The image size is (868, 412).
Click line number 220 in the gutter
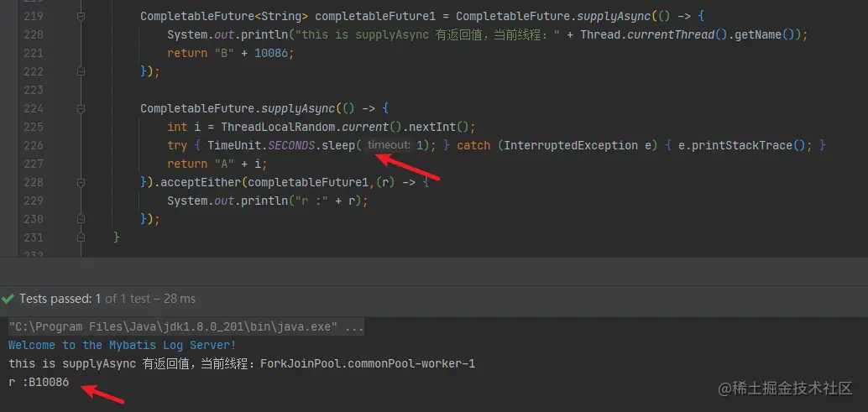coord(34,35)
